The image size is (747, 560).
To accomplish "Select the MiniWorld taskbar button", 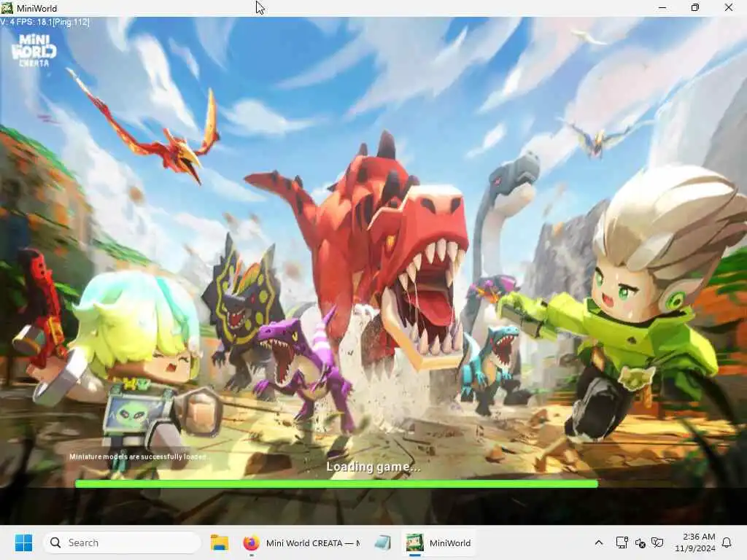I will pyautogui.click(x=438, y=542).
